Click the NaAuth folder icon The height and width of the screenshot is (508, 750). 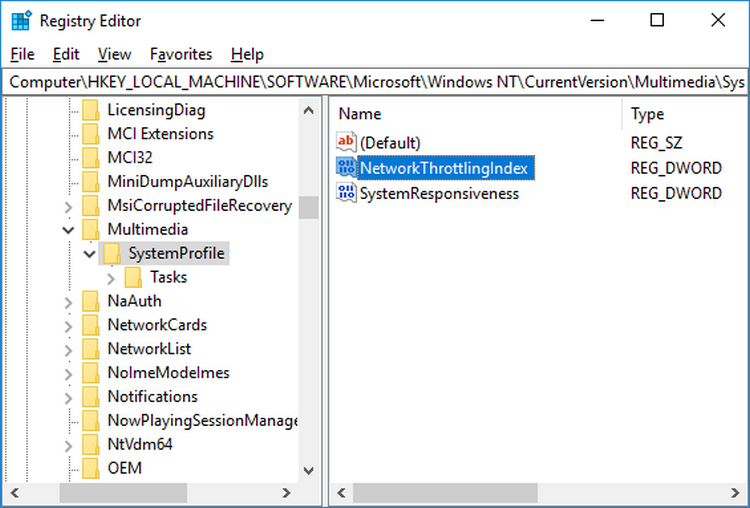click(x=91, y=301)
